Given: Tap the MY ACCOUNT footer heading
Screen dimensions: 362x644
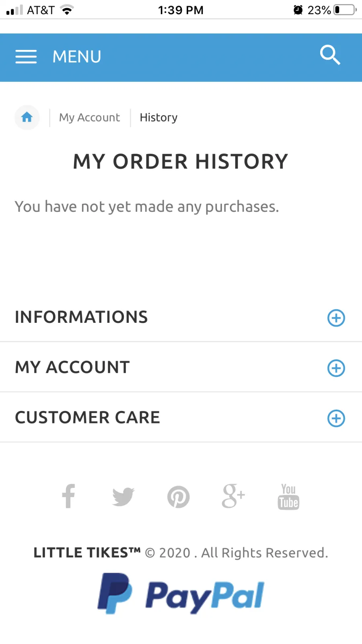Looking at the screenshot, I should point(72,367).
